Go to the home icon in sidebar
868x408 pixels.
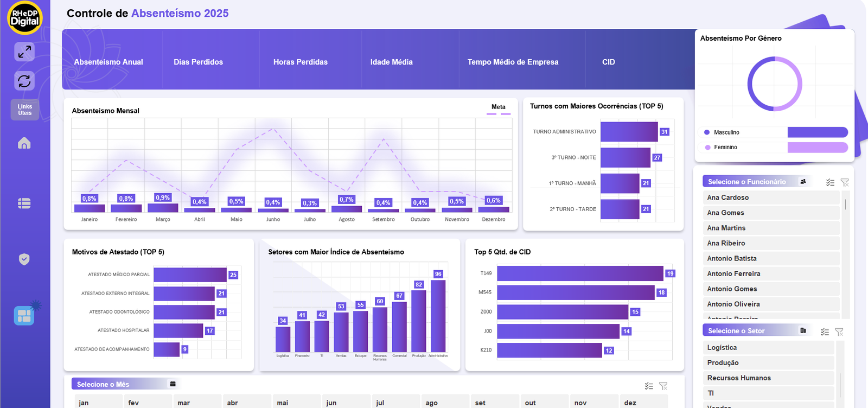coord(24,143)
